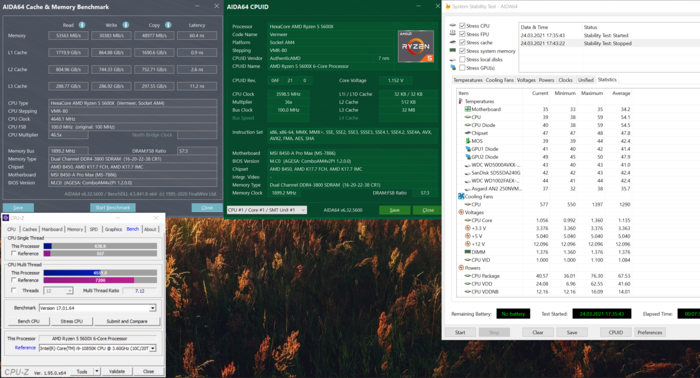Click the Memory Latency value 60.4 ns
Viewport: 700px width, 378px height.
pos(197,35)
